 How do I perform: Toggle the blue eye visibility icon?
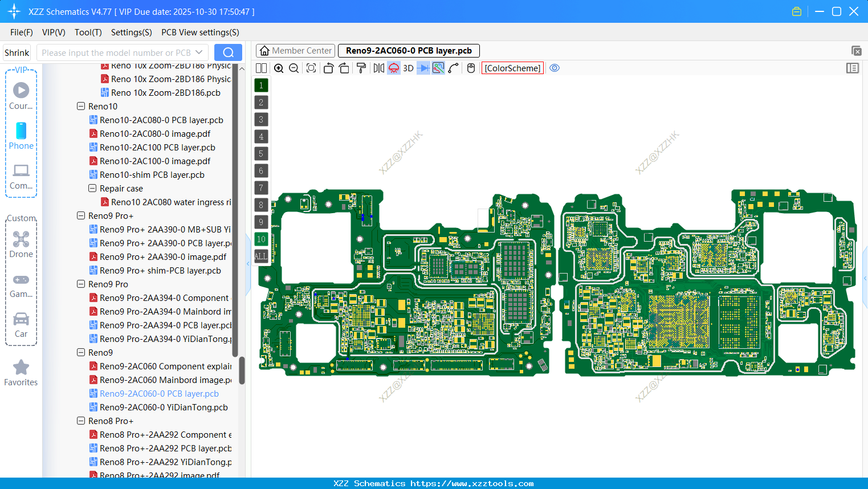(x=555, y=68)
